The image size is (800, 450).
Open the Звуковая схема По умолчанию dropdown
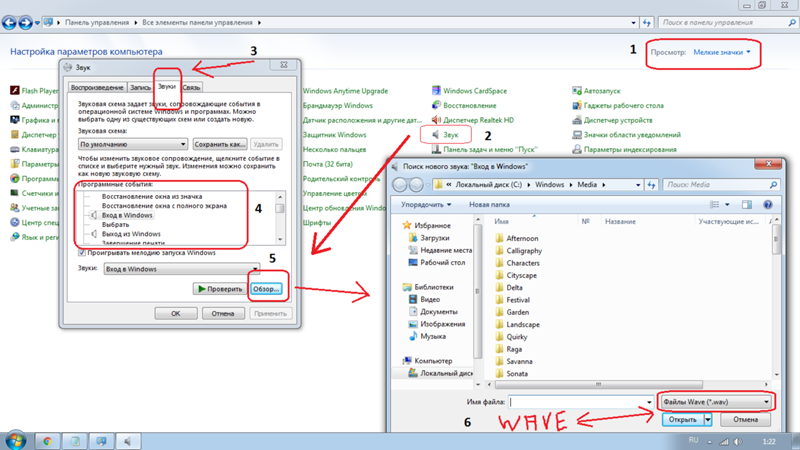[133, 144]
